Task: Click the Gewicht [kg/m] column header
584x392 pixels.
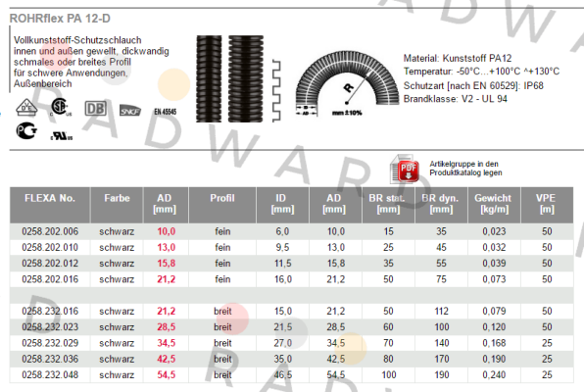Action: coord(494,205)
